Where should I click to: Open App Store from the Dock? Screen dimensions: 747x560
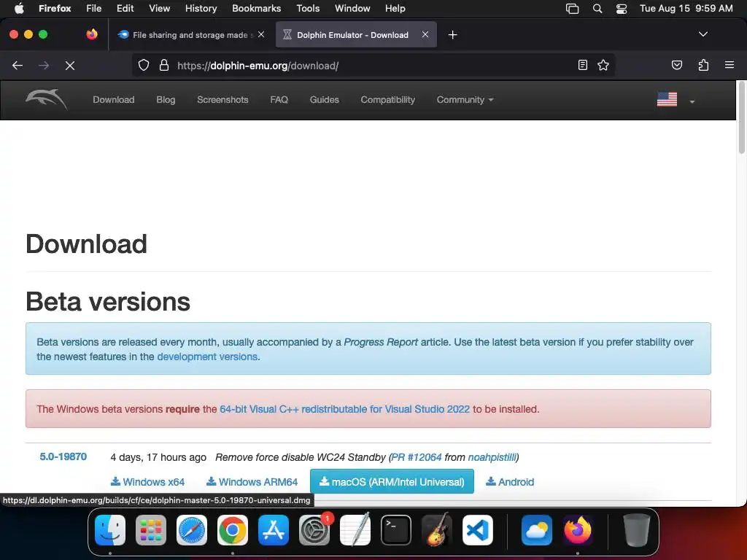[x=274, y=530]
